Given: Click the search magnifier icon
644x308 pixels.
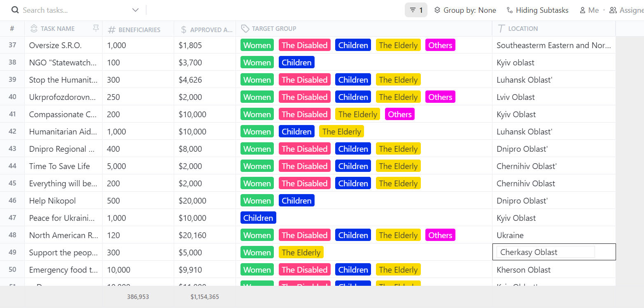Looking at the screenshot, I should [x=15, y=10].
